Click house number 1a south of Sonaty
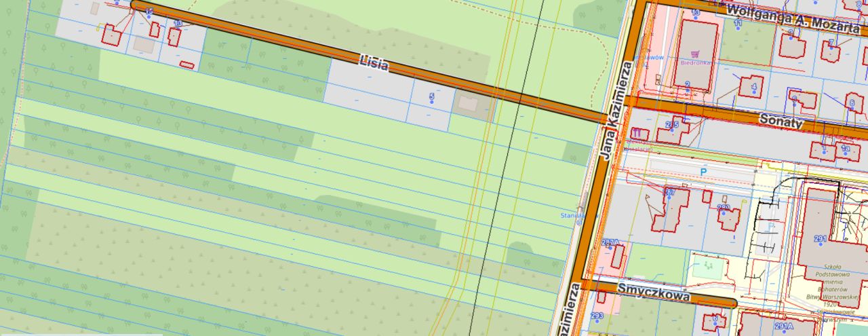Viewport: 868px width, 336px height. pyautogui.click(x=845, y=148)
